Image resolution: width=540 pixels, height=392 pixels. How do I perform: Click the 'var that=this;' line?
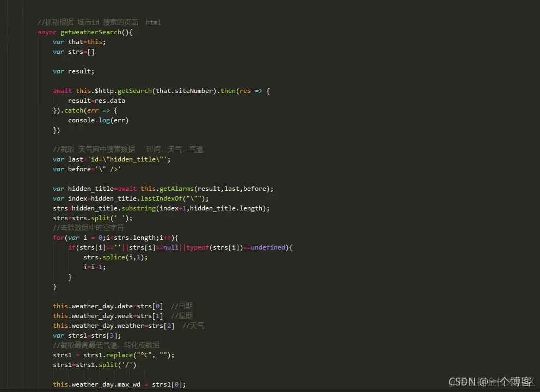pyautogui.click(x=79, y=42)
